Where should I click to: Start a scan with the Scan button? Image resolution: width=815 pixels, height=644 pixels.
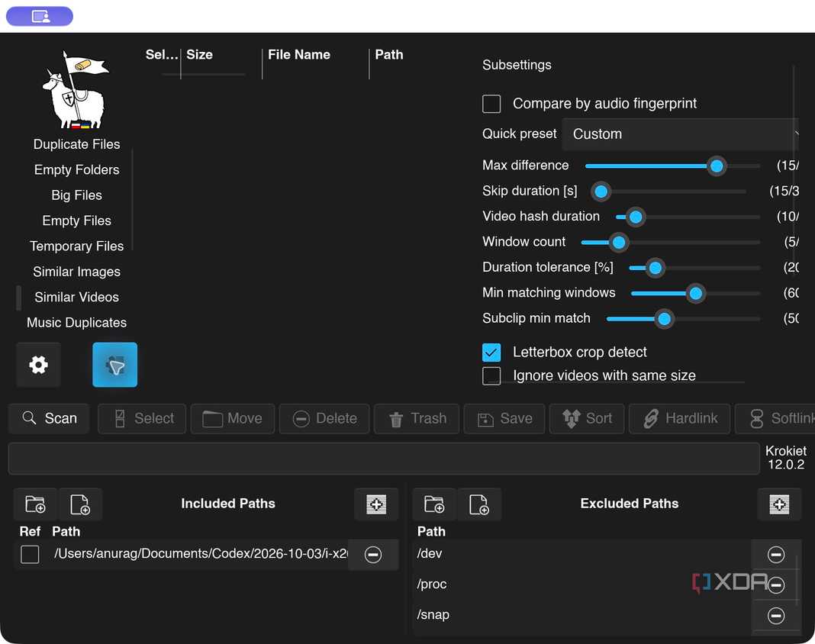tap(49, 418)
